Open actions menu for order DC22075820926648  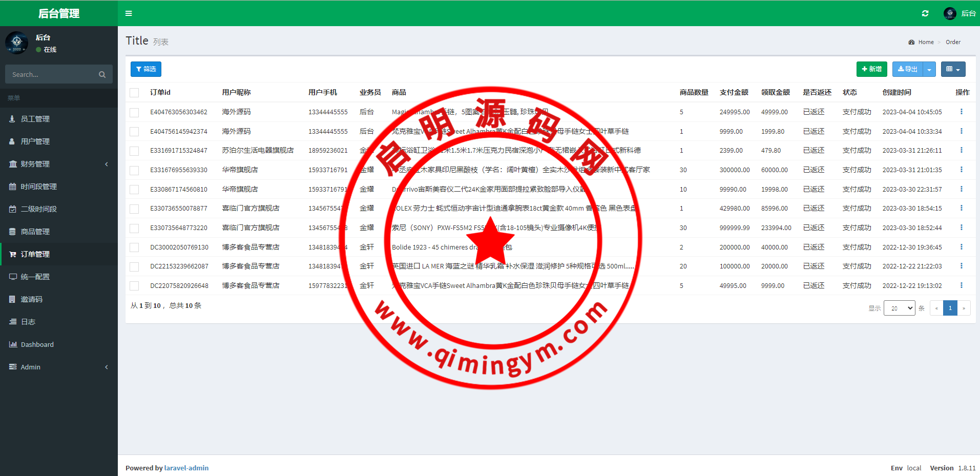coord(961,285)
